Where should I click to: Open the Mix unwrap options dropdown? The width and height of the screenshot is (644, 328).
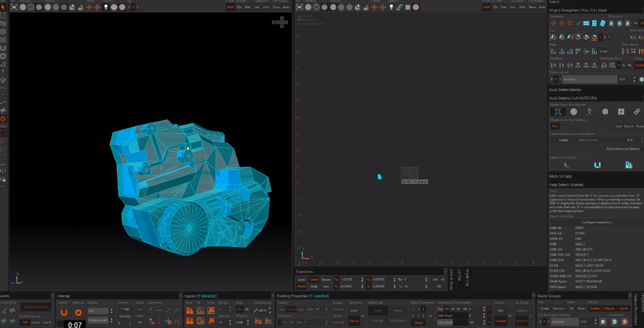(97, 311)
